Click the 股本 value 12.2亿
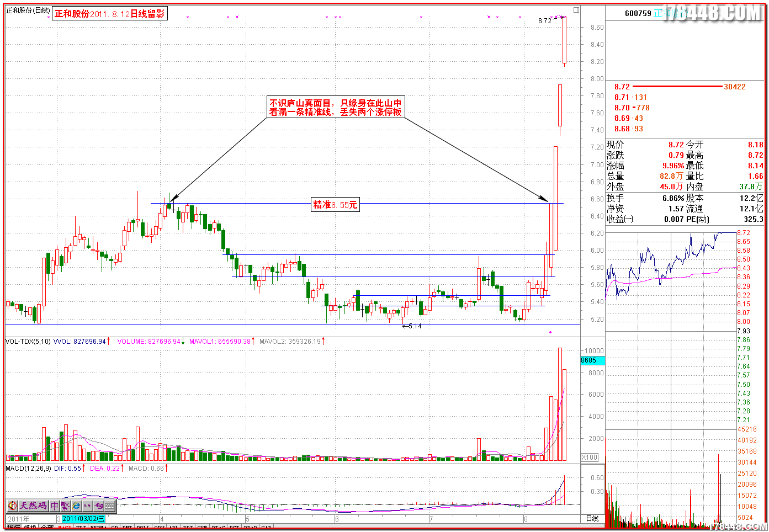769x532 pixels. (x=752, y=198)
